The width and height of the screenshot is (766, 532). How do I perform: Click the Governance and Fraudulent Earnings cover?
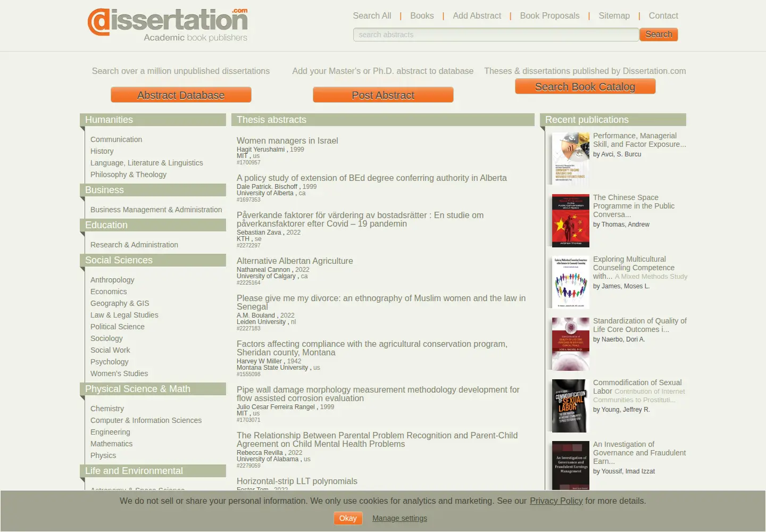coord(571,465)
